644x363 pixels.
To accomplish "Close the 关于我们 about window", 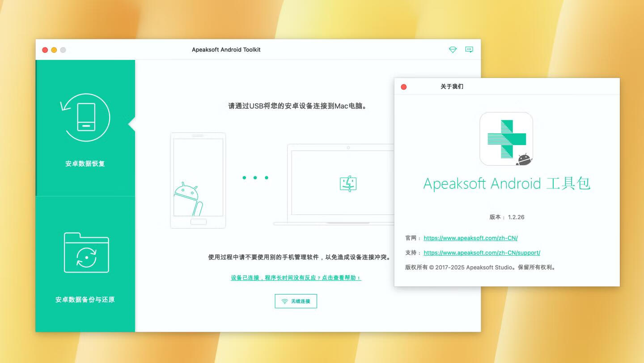I will (x=403, y=87).
